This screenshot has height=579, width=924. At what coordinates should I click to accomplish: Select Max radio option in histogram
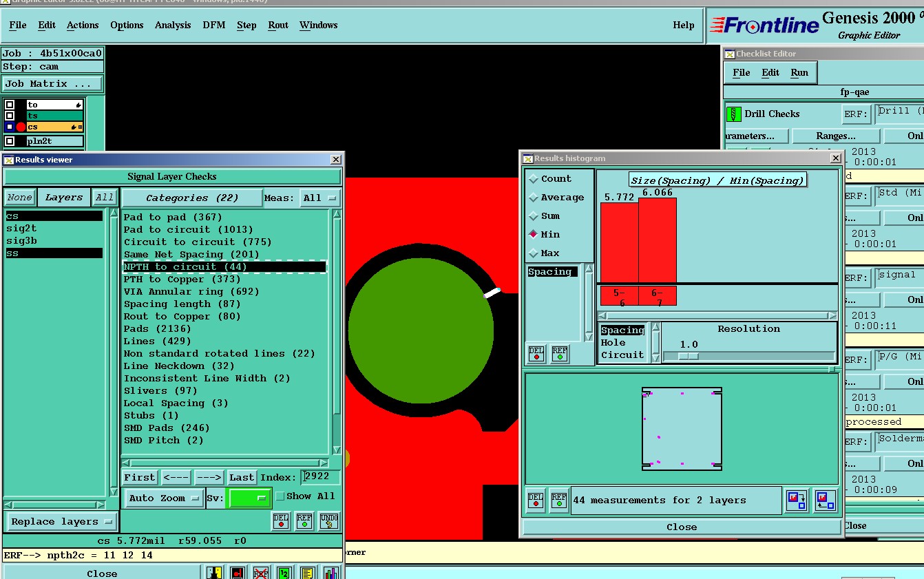534,253
